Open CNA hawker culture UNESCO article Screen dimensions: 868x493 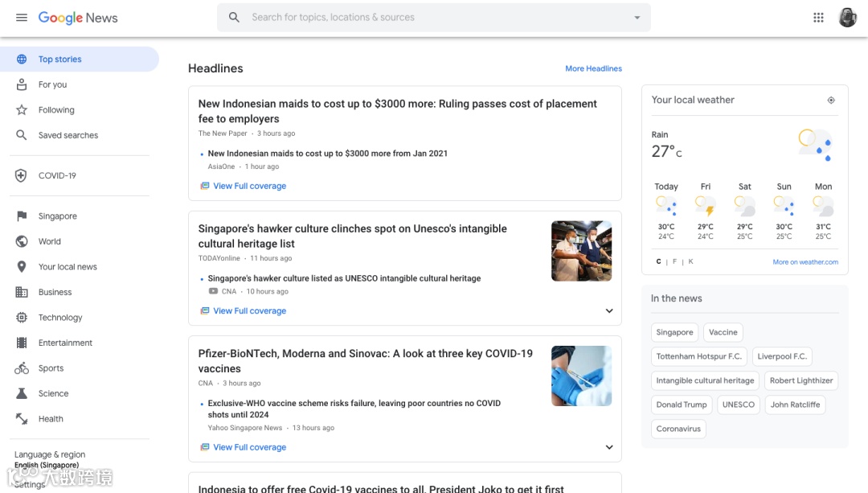coord(344,278)
